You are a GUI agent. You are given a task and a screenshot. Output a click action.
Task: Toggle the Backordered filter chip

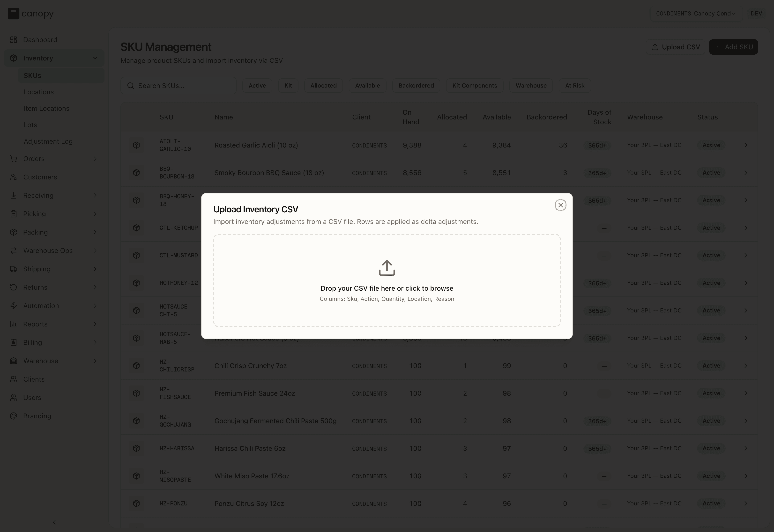coord(416,86)
